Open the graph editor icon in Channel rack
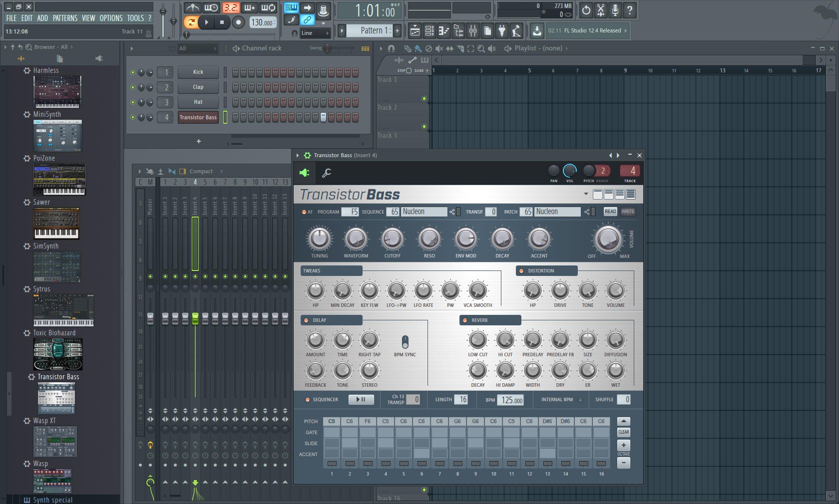 click(366, 48)
